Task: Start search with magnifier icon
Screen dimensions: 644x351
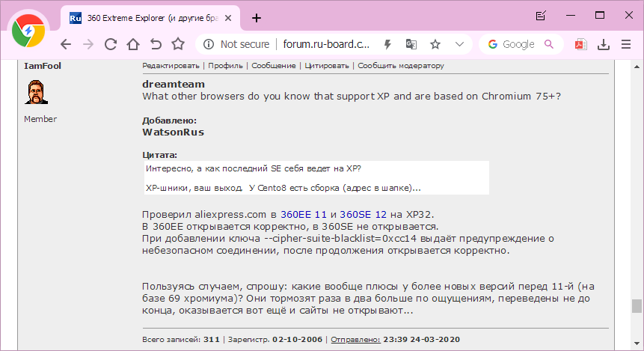Action: 549,44
